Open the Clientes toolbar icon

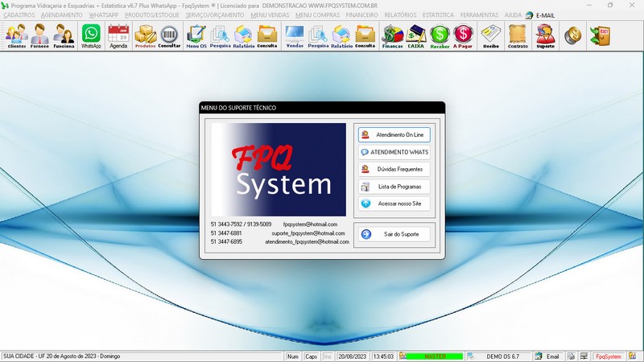pos(16,36)
